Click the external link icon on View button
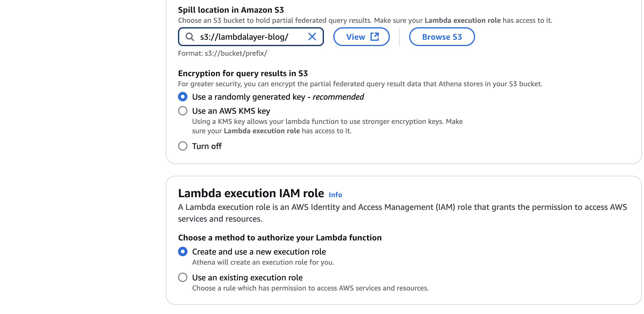Viewport: 644px width, 314px height. pos(374,37)
